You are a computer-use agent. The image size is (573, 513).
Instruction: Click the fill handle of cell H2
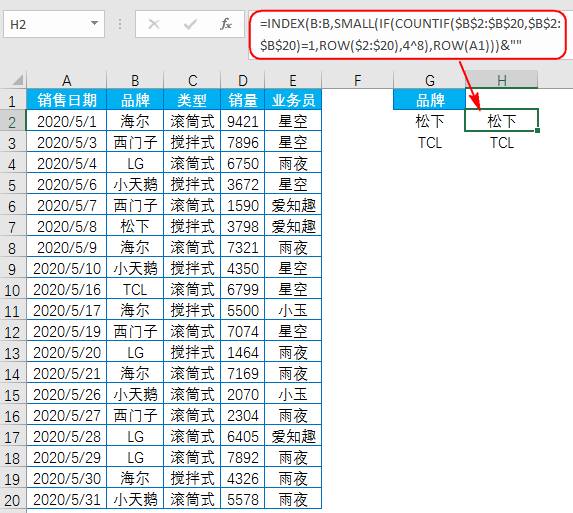(x=537, y=130)
